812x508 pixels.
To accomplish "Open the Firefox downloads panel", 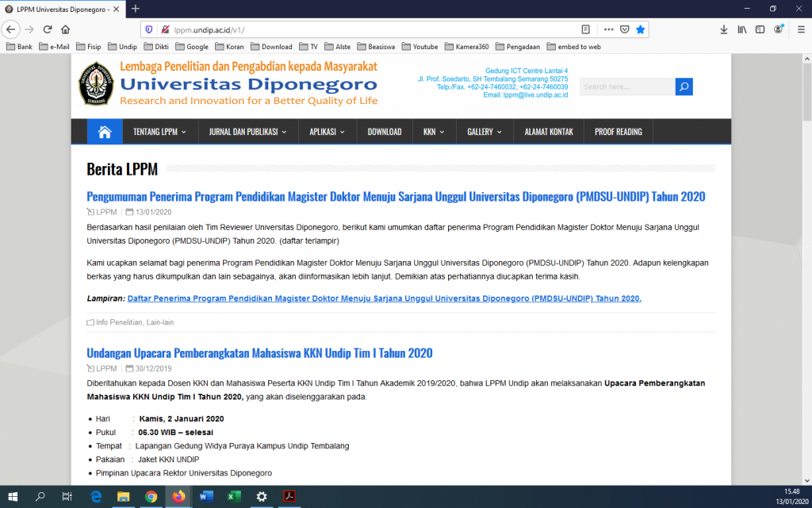I will (723, 29).
